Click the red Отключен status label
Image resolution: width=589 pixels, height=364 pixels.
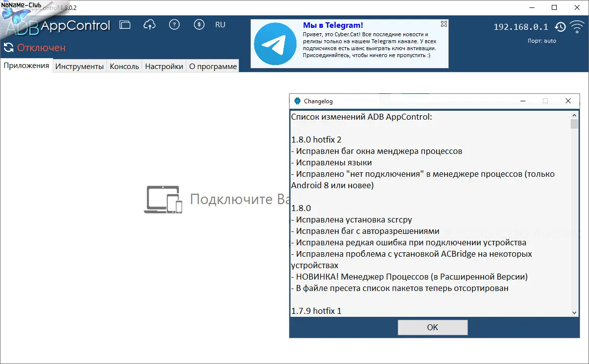tap(41, 48)
